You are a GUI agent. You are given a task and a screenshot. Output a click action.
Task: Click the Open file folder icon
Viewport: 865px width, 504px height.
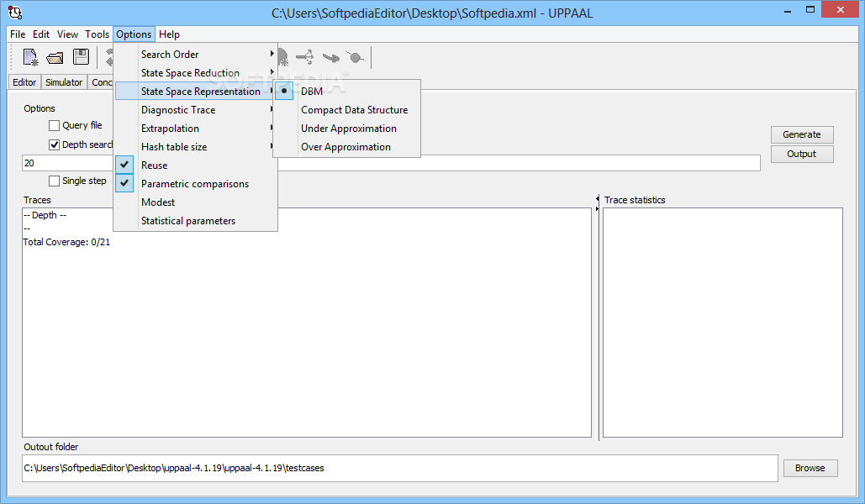pyautogui.click(x=55, y=57)
